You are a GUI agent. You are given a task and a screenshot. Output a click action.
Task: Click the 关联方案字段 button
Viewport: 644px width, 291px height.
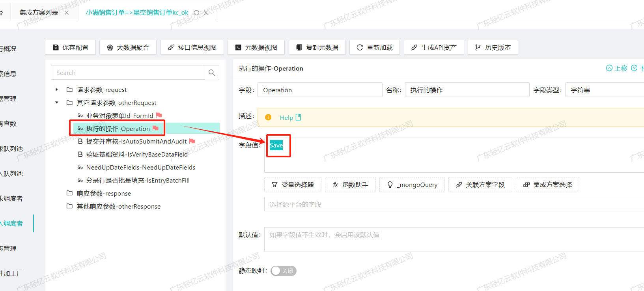[480, 185]
